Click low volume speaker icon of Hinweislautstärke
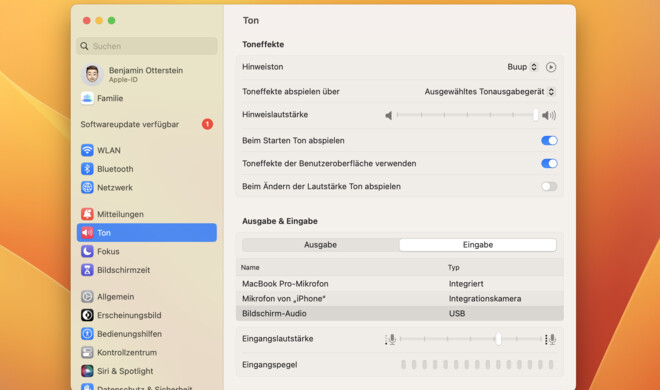Viewport: 660px width, 390px height. pyautogui.click(x=389, y=115)
